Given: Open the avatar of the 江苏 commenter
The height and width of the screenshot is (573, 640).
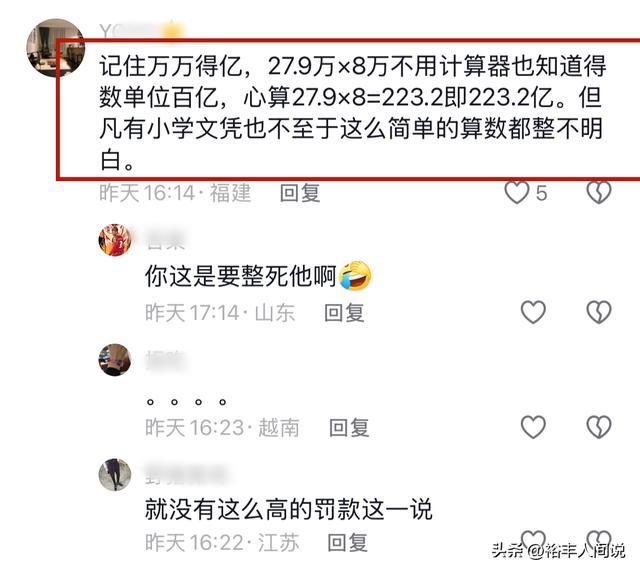Looking at the screenshot, I should pos(115,474).
